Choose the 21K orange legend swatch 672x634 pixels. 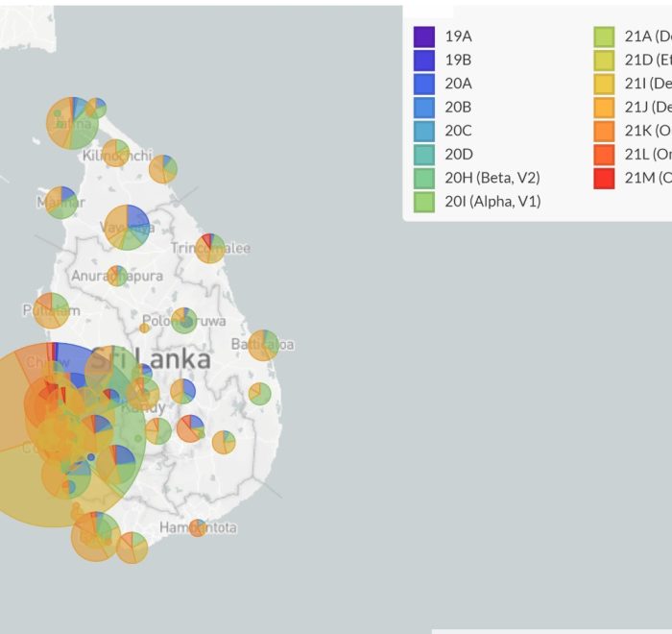[x=604, y=131]
